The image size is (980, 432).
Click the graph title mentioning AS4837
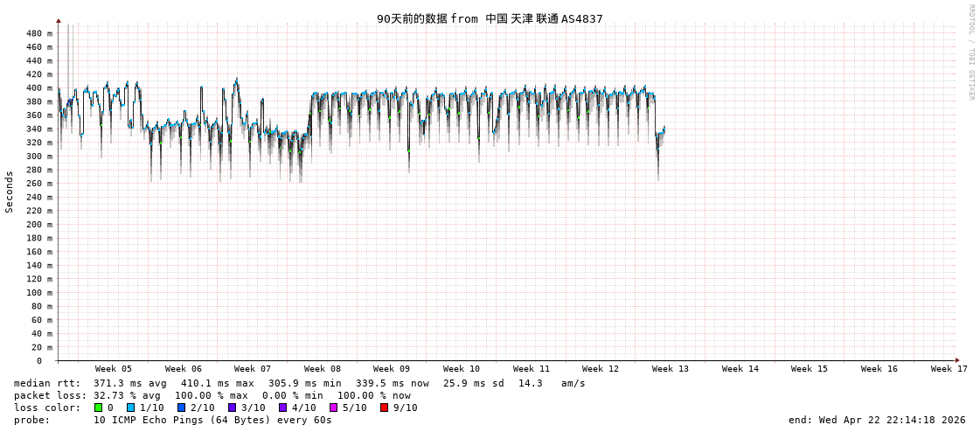[490, 18]
